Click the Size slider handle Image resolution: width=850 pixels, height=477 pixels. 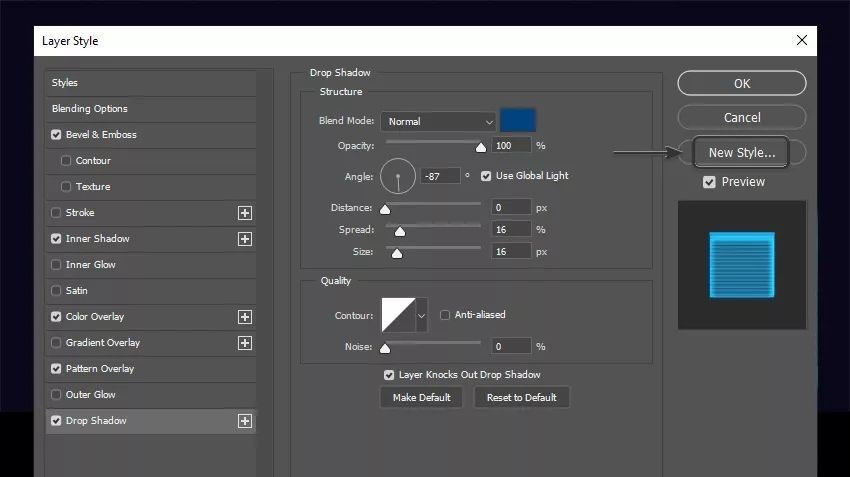tap(397, 253)
